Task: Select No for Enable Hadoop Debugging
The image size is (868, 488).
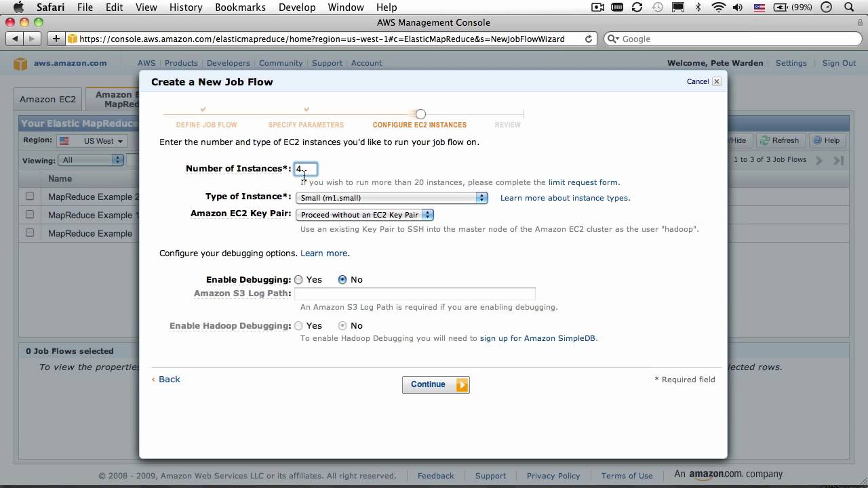Action: [x=342, y=325]
